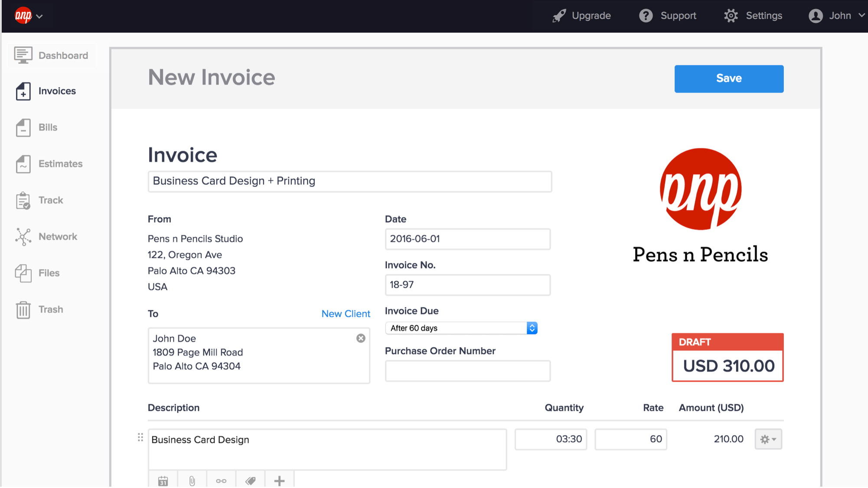The height and width of the screenshot is (488, 868).
Task: Click the DRAFT USD 310.00 total box
Action: [x=728, y=358]
